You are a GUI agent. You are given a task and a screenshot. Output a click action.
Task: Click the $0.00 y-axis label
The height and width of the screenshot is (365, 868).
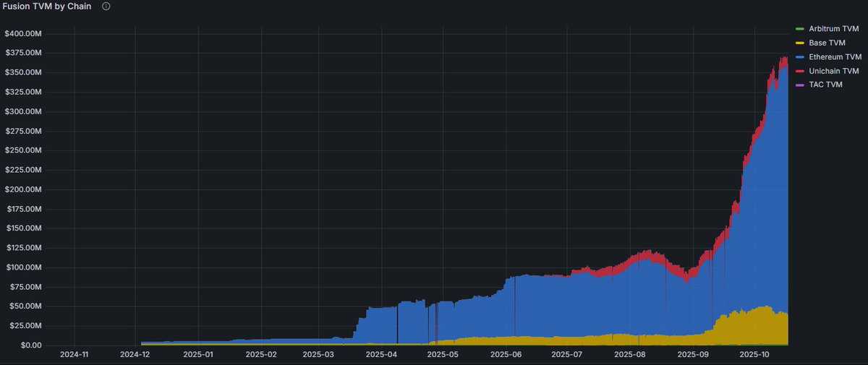pos(30,345)
